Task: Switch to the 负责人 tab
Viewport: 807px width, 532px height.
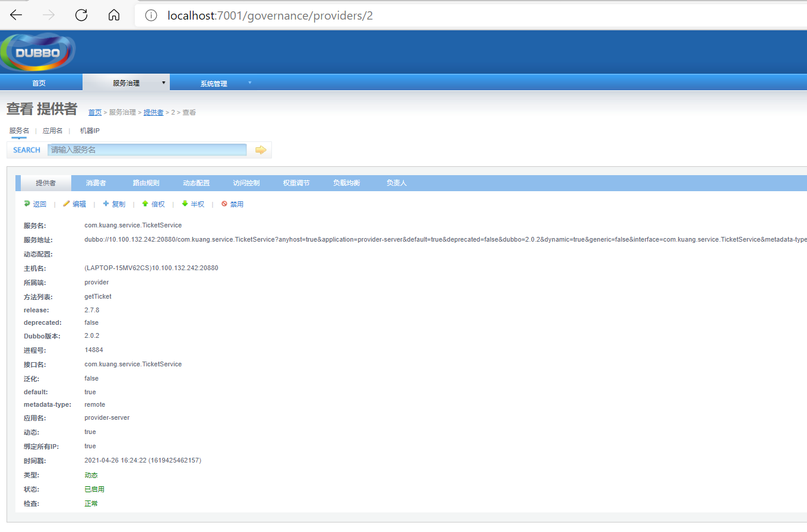Action: (x=397, y=183)
